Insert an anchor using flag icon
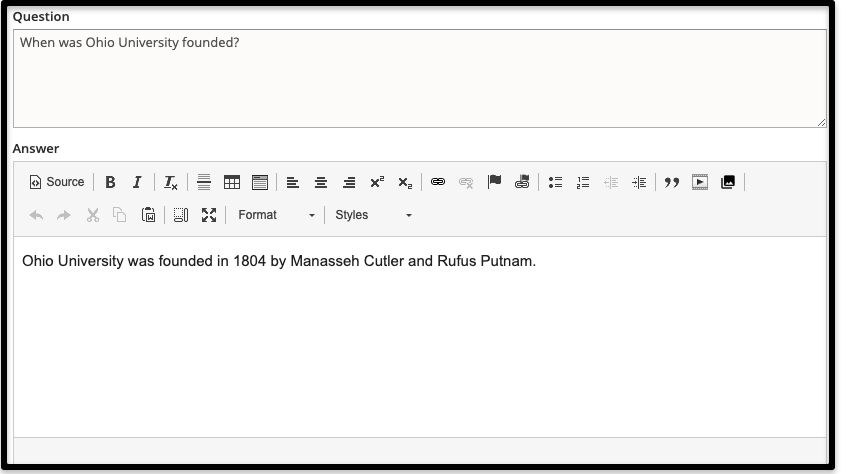 [x=494, y=182]
